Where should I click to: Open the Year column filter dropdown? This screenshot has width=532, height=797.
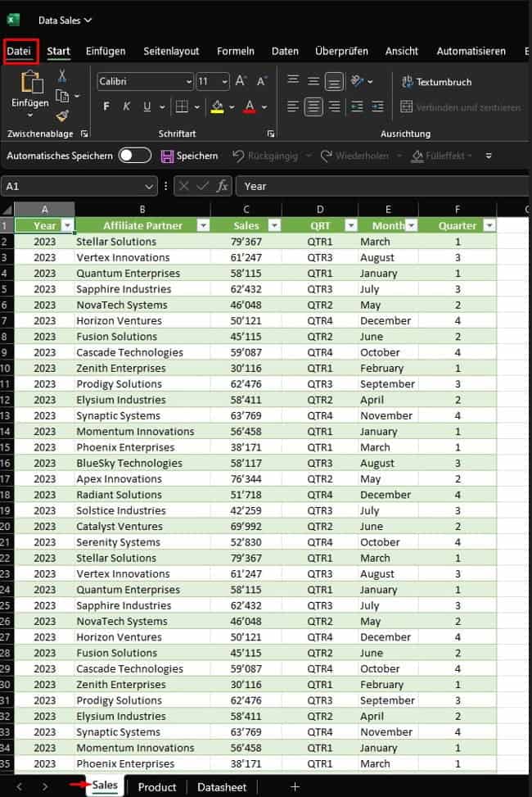coord(67,225)
